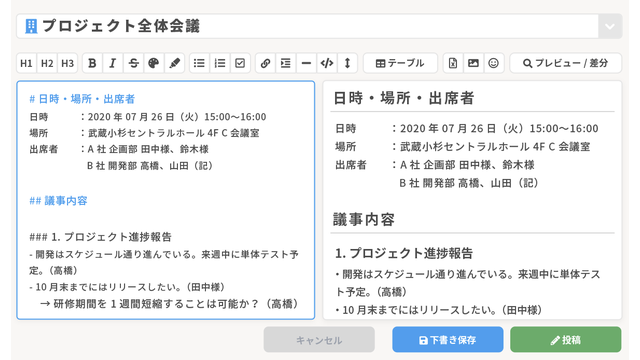Insert a code block

(x=327, y=63)
